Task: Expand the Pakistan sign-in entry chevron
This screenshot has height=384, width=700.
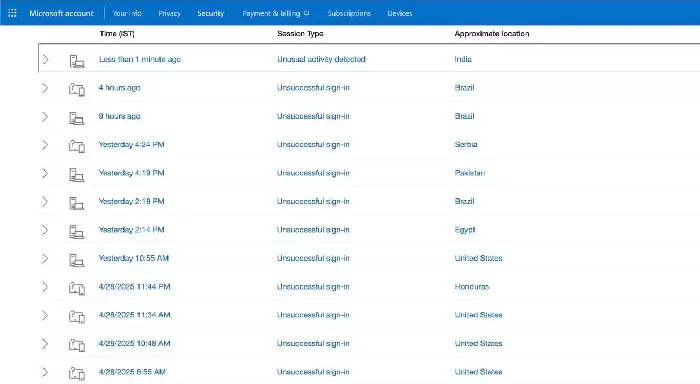Action: coord(45,173)
